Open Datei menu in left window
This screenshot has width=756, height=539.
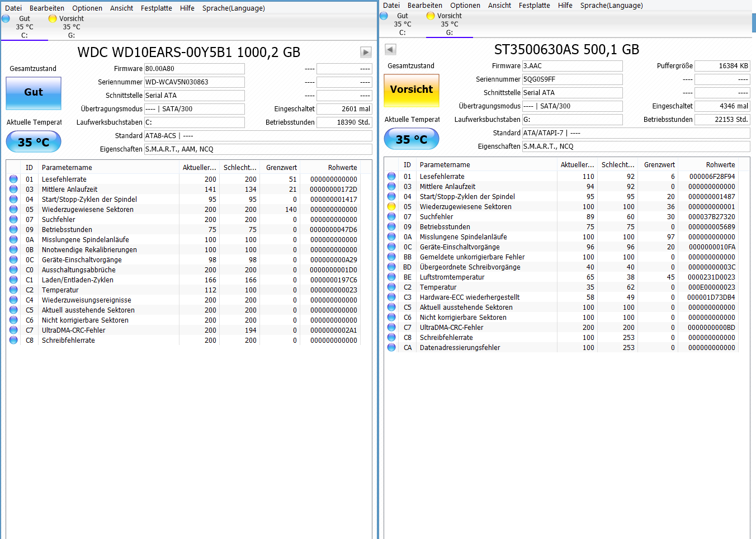pyautogui.click(x=13, y=8)
